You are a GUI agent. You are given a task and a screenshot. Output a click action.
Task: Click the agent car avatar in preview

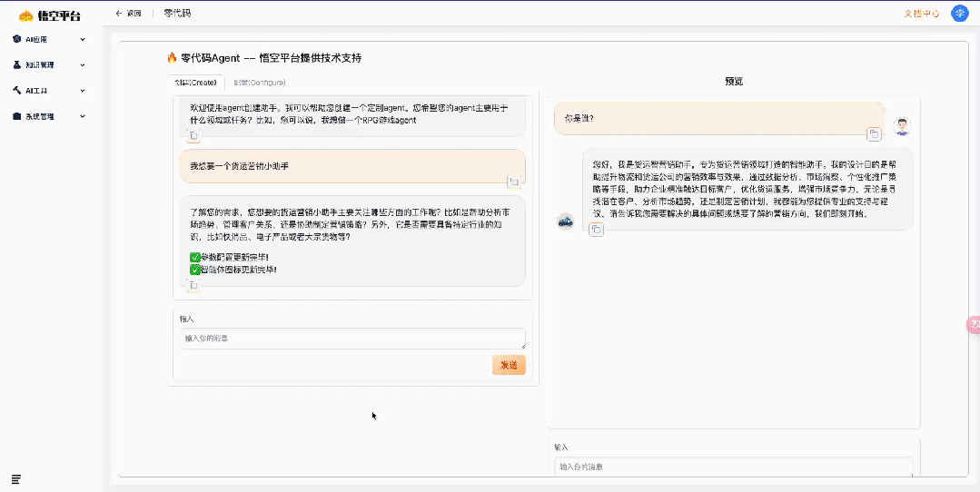(566, 221)
